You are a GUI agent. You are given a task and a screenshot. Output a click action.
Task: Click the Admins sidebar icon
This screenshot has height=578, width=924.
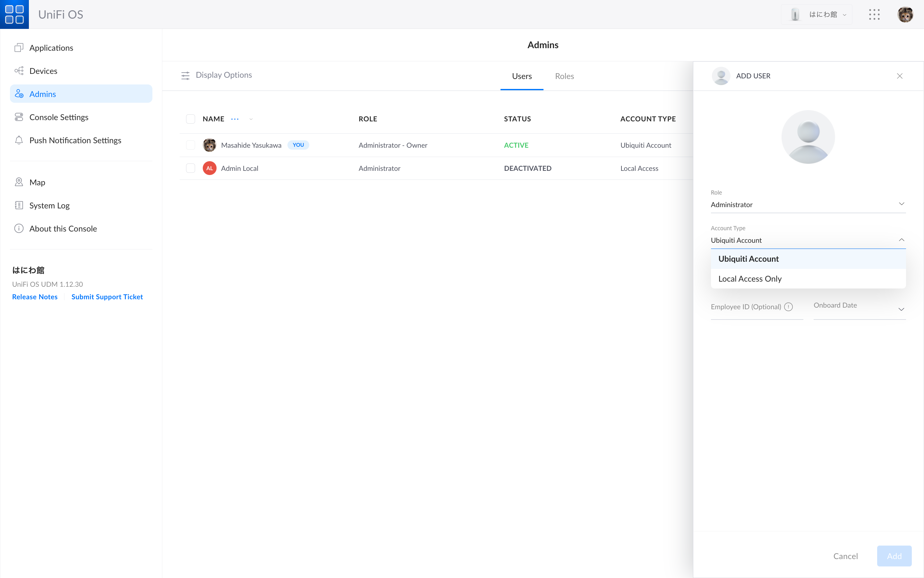click(19, 94)
